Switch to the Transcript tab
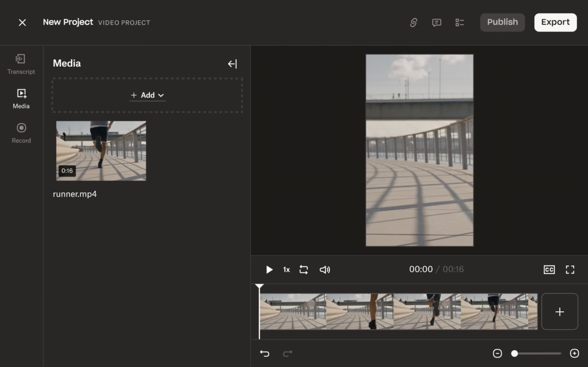 [21, 64]
